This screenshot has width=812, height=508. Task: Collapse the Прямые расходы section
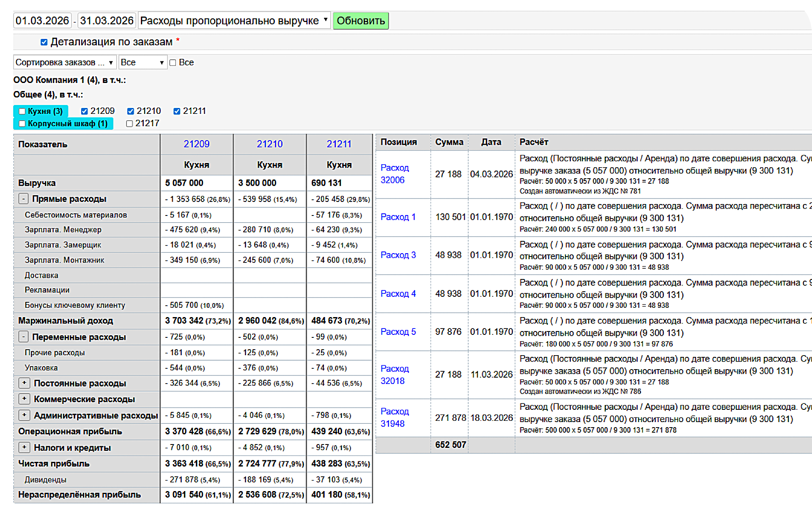(24, 199)
